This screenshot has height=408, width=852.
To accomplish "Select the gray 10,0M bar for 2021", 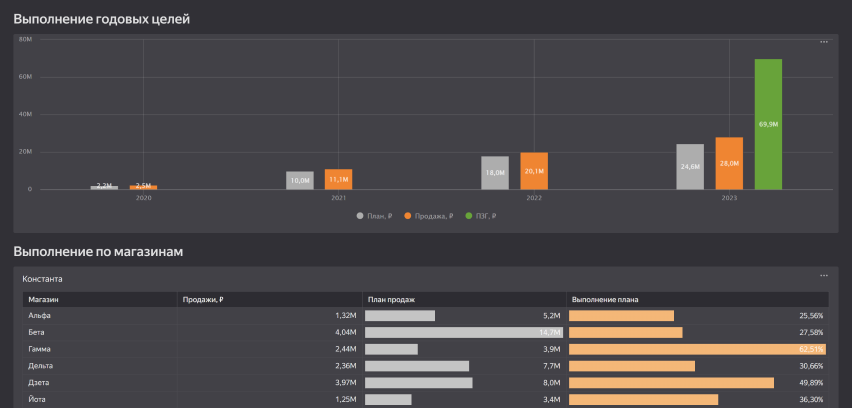I will [x=299, y=180].
